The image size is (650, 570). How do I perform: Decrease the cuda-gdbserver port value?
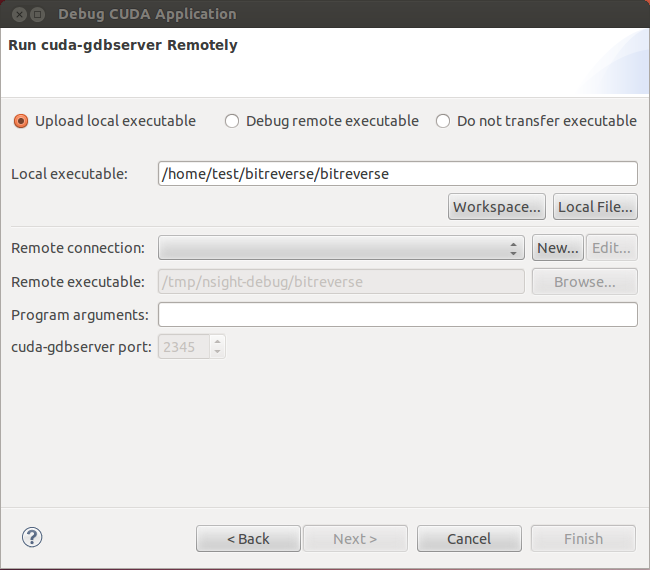coord(218,352)
